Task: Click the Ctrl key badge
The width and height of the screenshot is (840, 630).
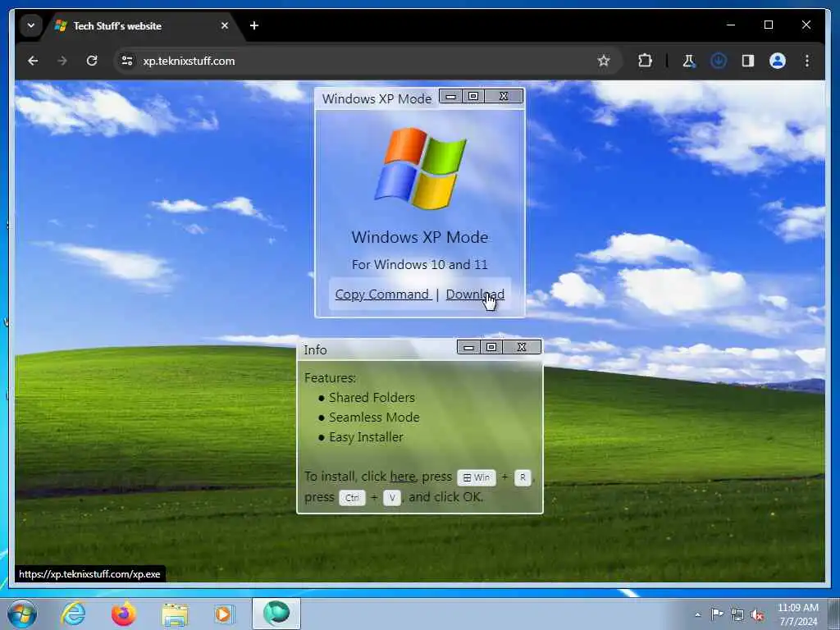Action: click(352, 498)
